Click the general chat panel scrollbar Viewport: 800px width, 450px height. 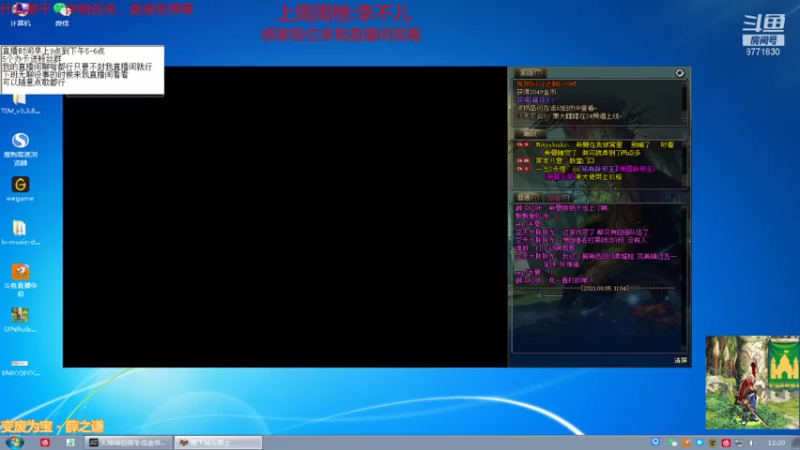[x=685, y=278]
